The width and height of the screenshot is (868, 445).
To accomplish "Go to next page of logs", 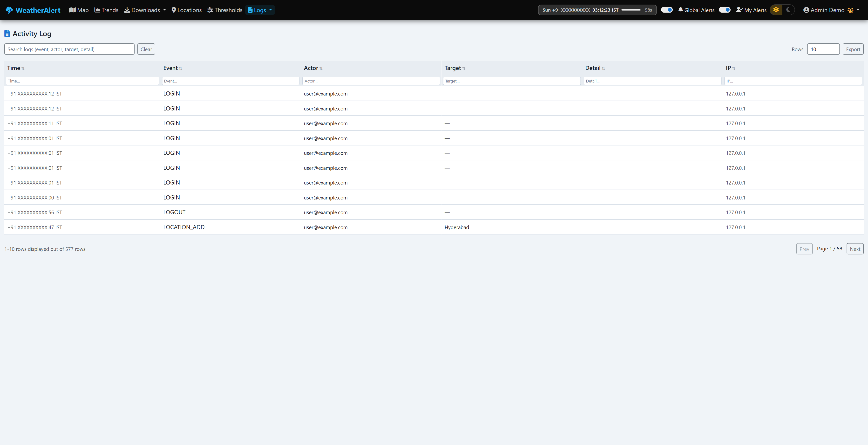I will click(855, 249).
